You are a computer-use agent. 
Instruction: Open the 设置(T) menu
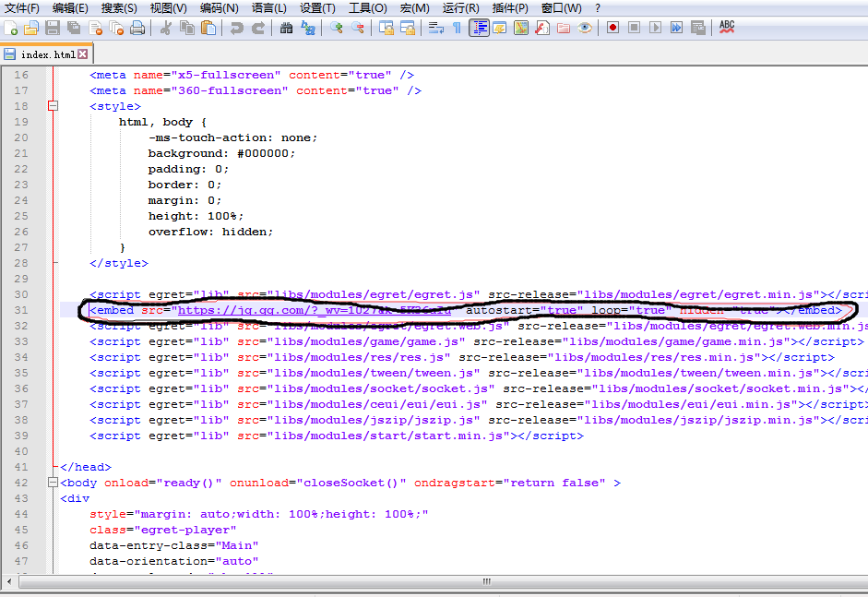coord(317,8)
